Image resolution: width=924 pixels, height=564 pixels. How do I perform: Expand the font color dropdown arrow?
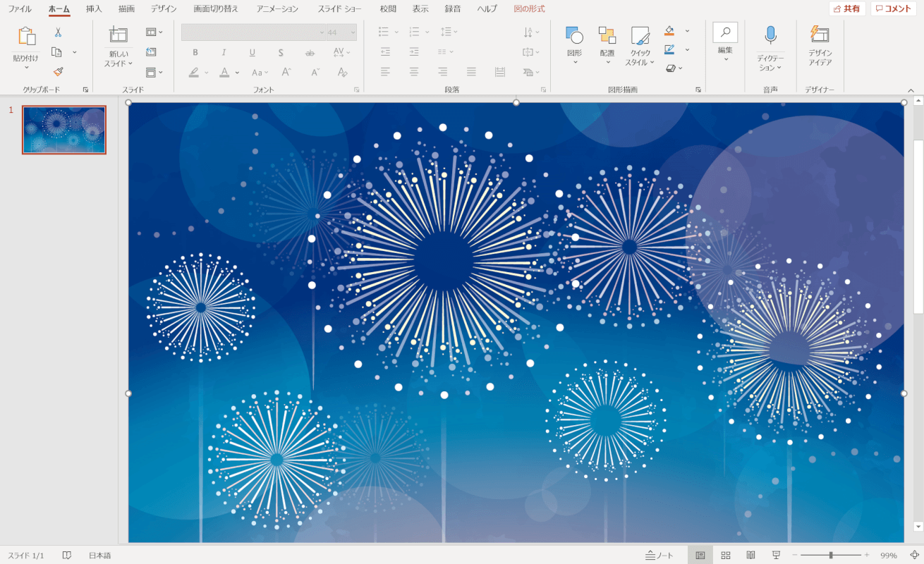click(237, 73)
